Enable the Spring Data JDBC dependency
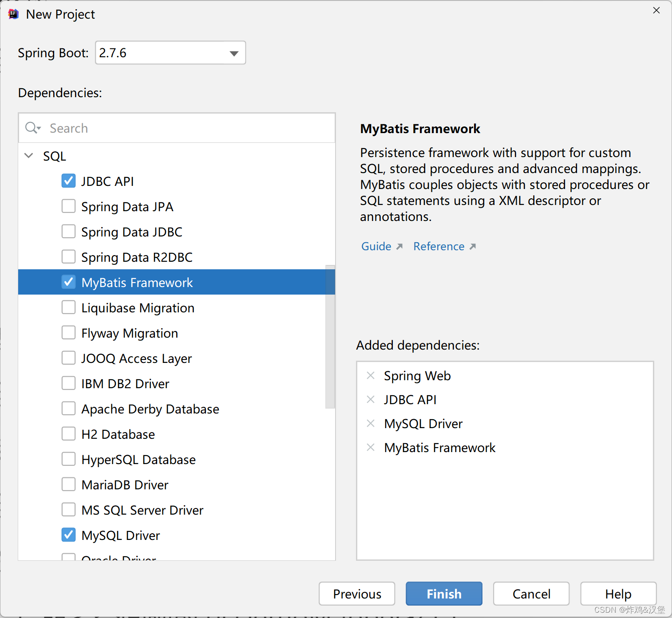 pos(68,232)
